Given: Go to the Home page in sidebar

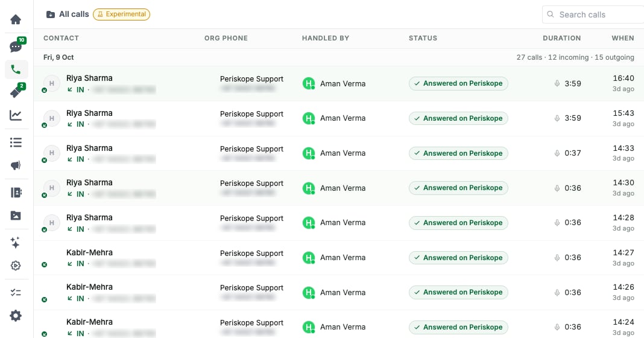Looking at the screenshot, I should [16, 19].
